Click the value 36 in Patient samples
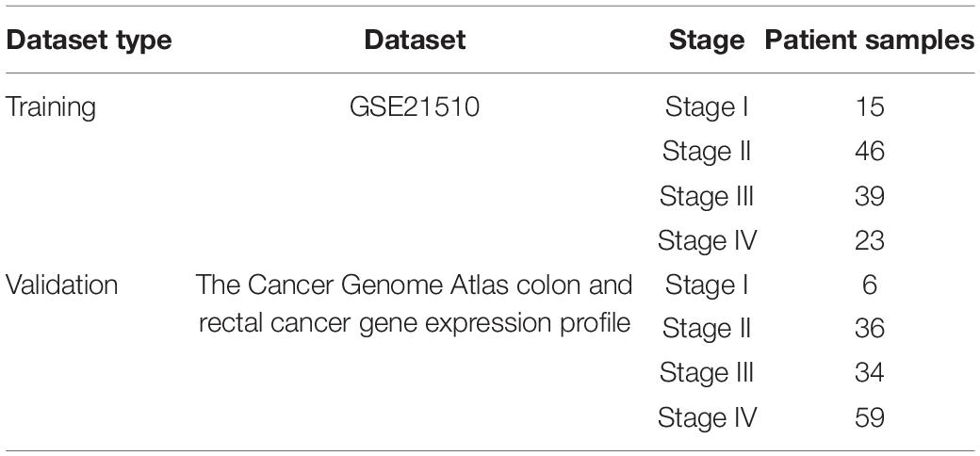The height and width of the screenshot is (456, 980). (870, 329)
